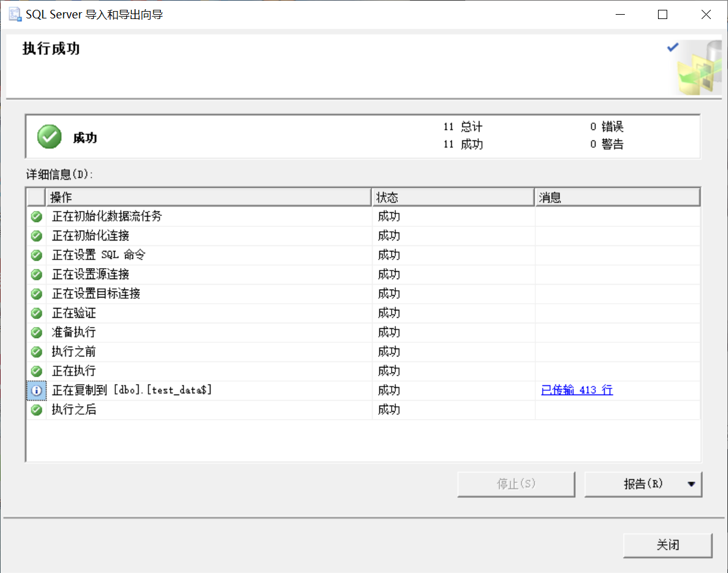The width and height of the screenshot is (728, 573).
Task: Click the SQL Server wizard title bar icon
Action: 15,14
